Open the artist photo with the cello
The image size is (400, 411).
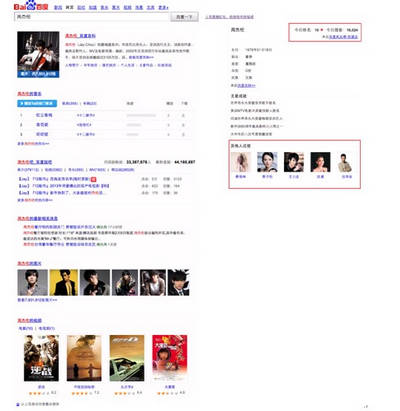coord(38,55)
